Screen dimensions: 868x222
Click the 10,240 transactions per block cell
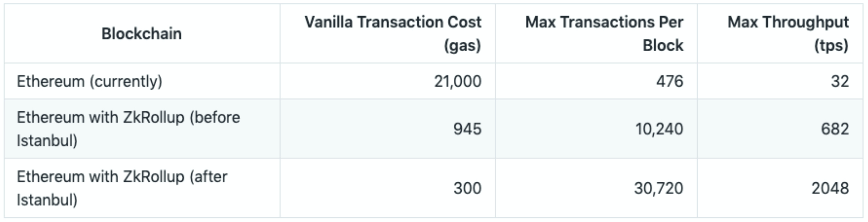click(659, 129)
